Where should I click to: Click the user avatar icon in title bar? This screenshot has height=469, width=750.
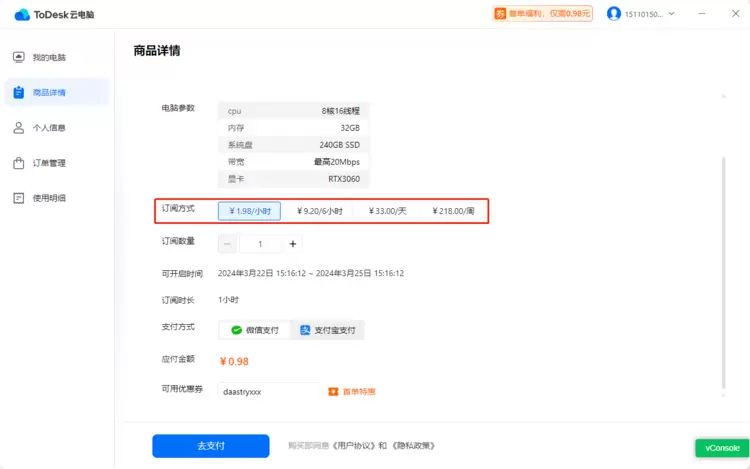614,14
